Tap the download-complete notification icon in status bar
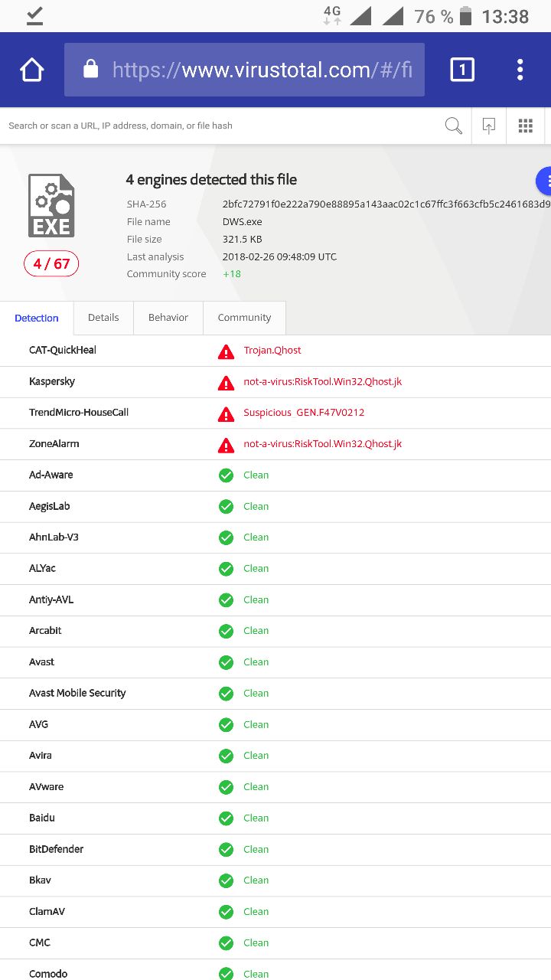This screenshot has width=551, height=980. point(34,16)
